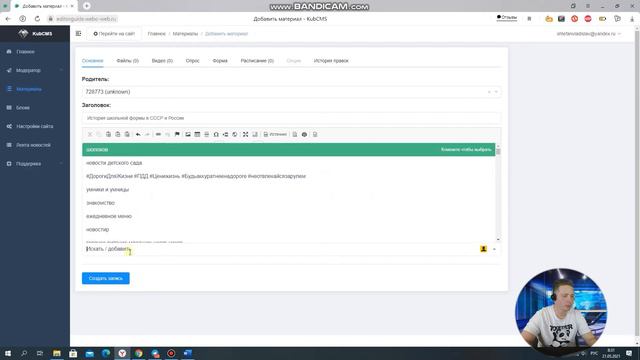Click the Paste clipboard icon in editor toolbar
Screen dimensions: 640x360
[x=108, y=134]
